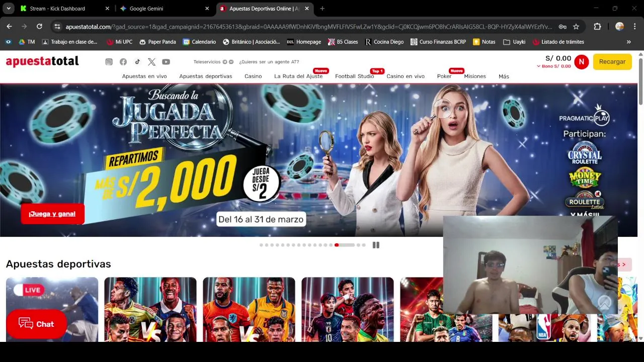
Task: Open Football Studio menu item
Action: click(355, 76)
